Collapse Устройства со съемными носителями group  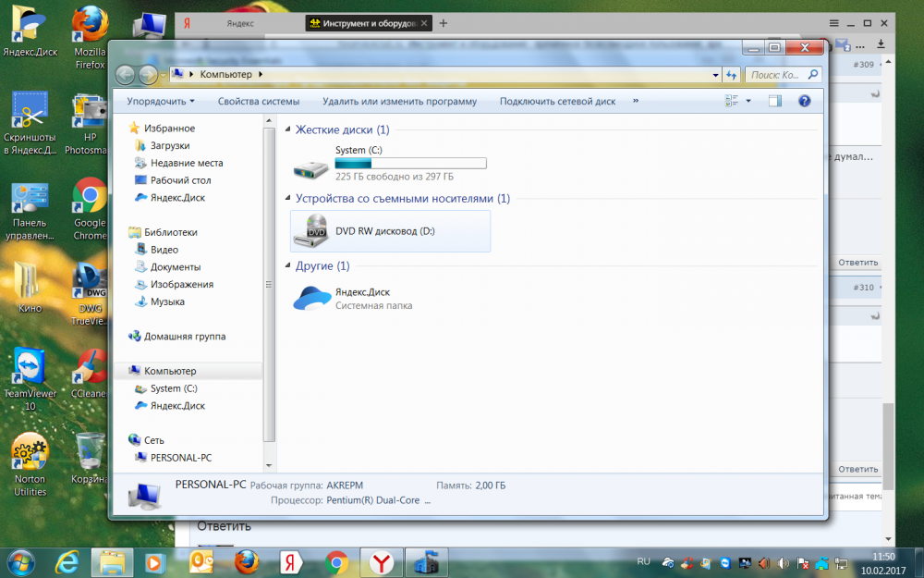click(287, 198)
